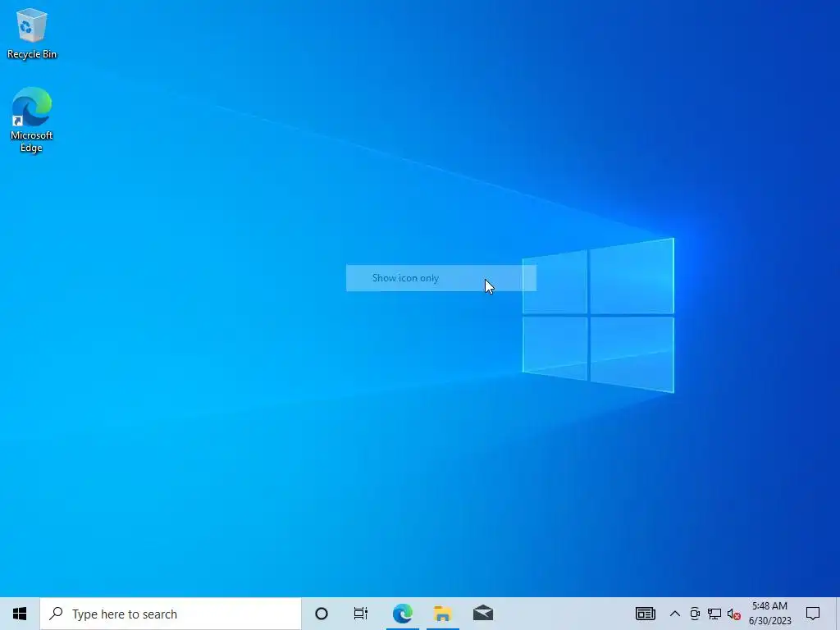840x630 pixels.
Task: Open Task View on the taskbar
Action: (x=361, y=614)
